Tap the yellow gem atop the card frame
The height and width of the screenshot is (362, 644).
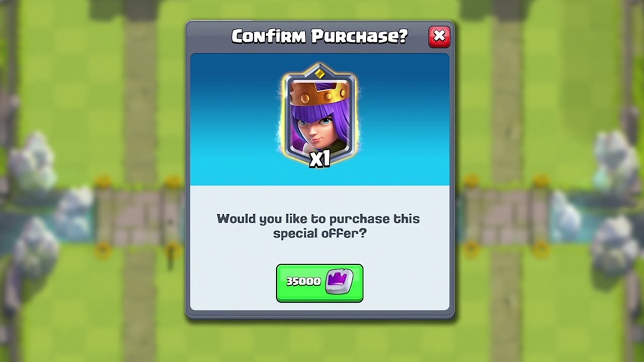(319, 73)
